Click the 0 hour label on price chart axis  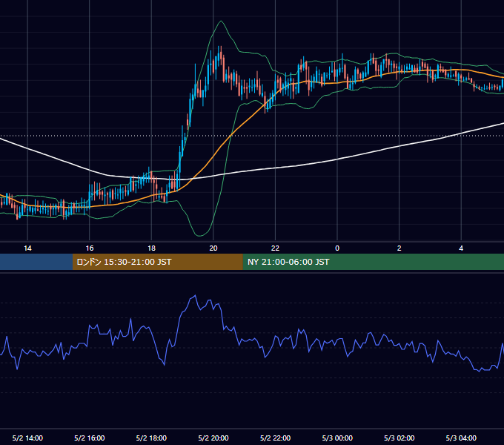[x=337, y=248]
